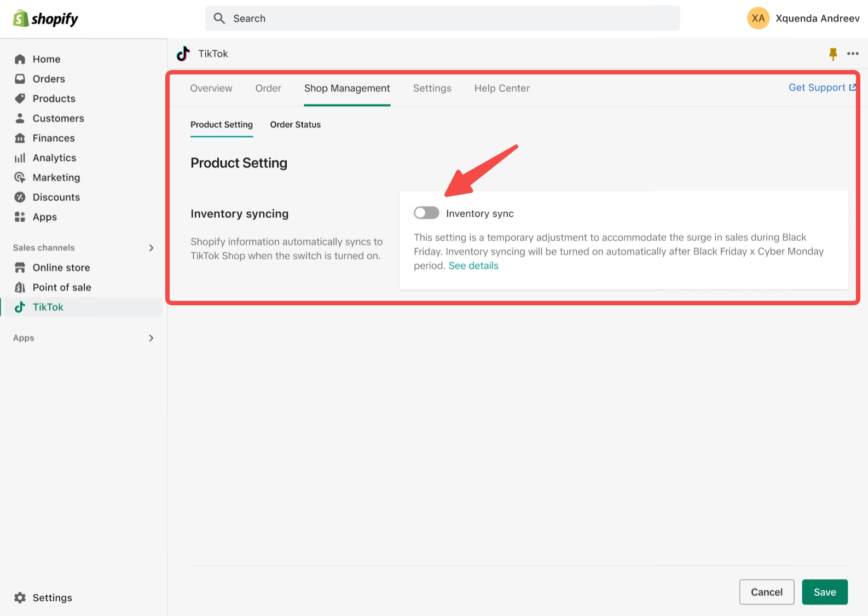Open Discounts from the sidebar icon
Image resolution: width=868 pixels, height=616 pixels.
point(20,197)
